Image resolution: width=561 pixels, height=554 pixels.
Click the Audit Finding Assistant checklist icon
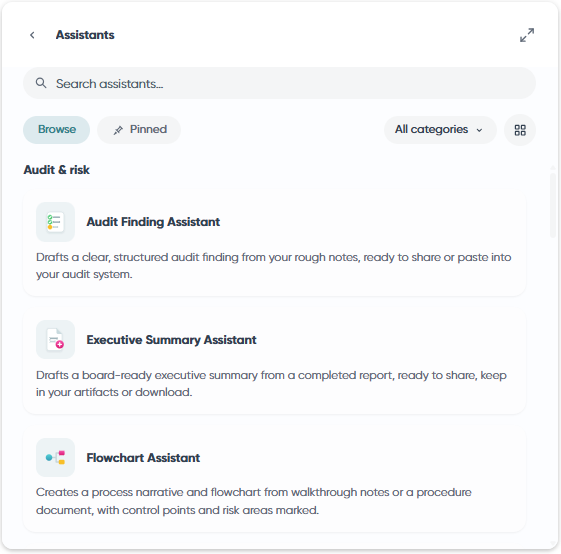55,222
